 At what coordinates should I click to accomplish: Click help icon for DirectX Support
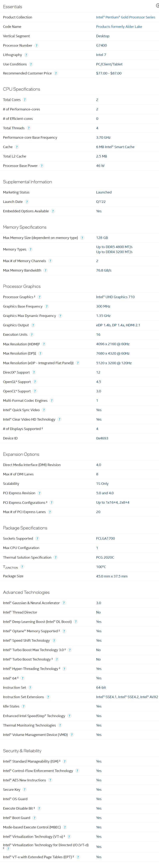[34, 372]
